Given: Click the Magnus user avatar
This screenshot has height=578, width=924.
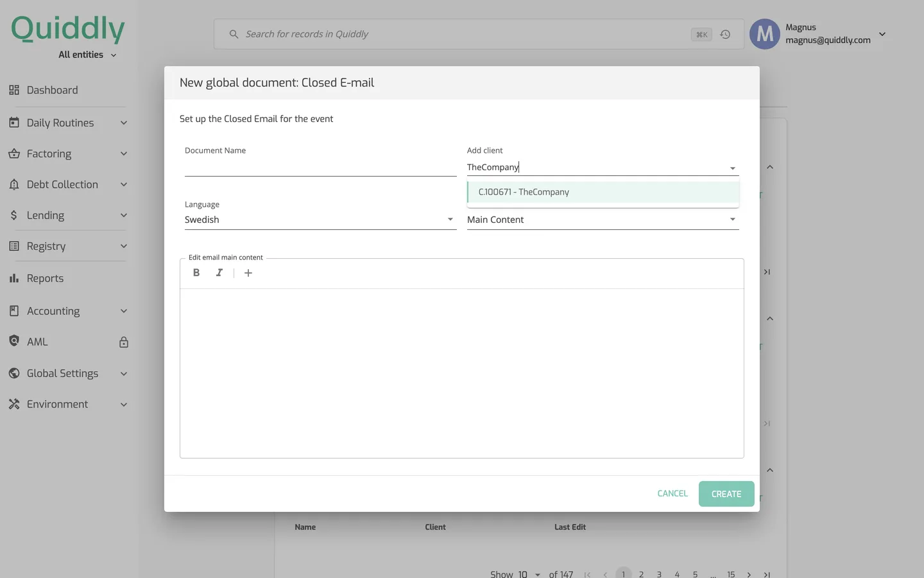Looking at the screenshot, I should (x=765, y=34).
